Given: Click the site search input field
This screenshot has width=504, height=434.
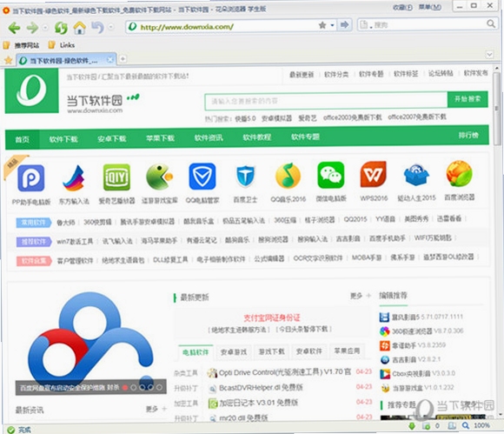Looking at the screenshot, I should (x=326, y=101).
